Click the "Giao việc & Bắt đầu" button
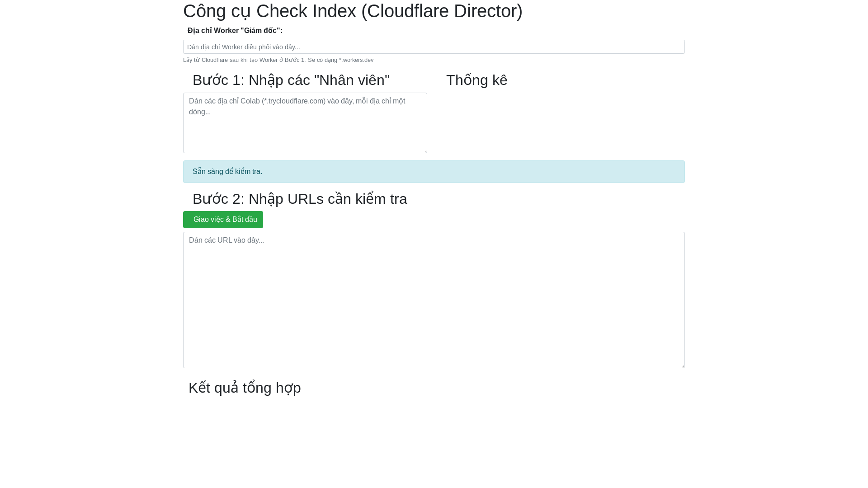The height and width of the screenshot is (488, 868). pyautogui.click(x=223, y=220)
